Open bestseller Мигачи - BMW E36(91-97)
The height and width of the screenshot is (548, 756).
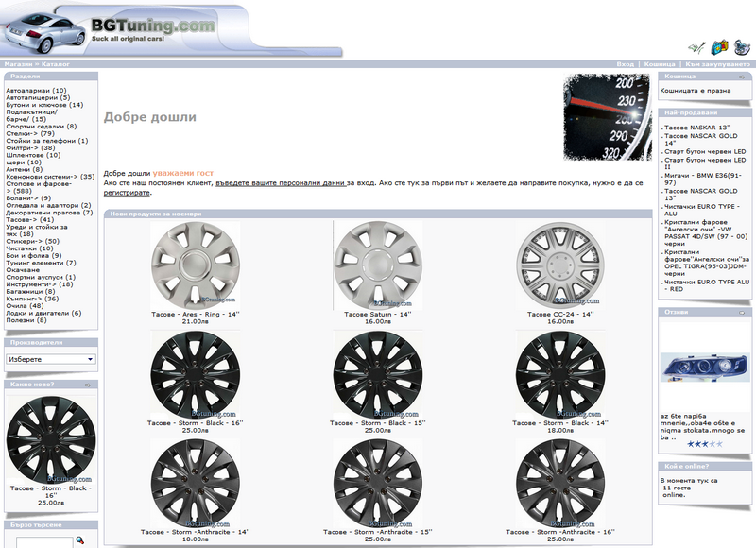pos(703,180)
